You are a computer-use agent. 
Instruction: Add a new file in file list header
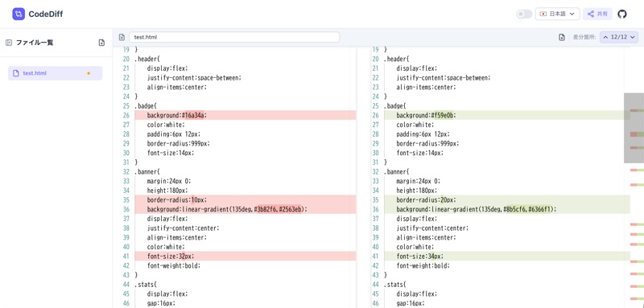pyautogui.click(x=101, y=43)
